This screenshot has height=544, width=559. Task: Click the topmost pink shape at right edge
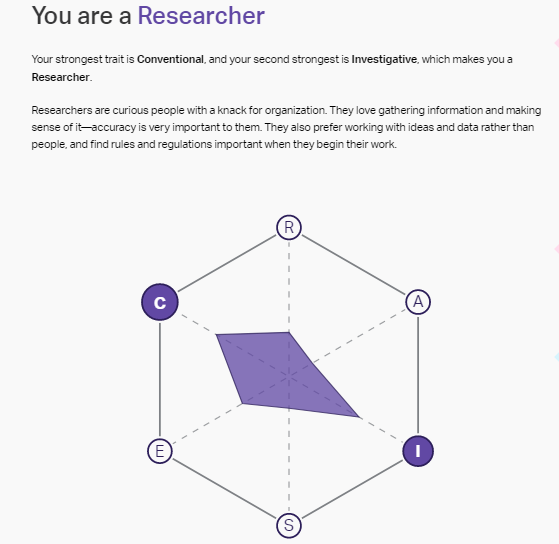point(557,43)
